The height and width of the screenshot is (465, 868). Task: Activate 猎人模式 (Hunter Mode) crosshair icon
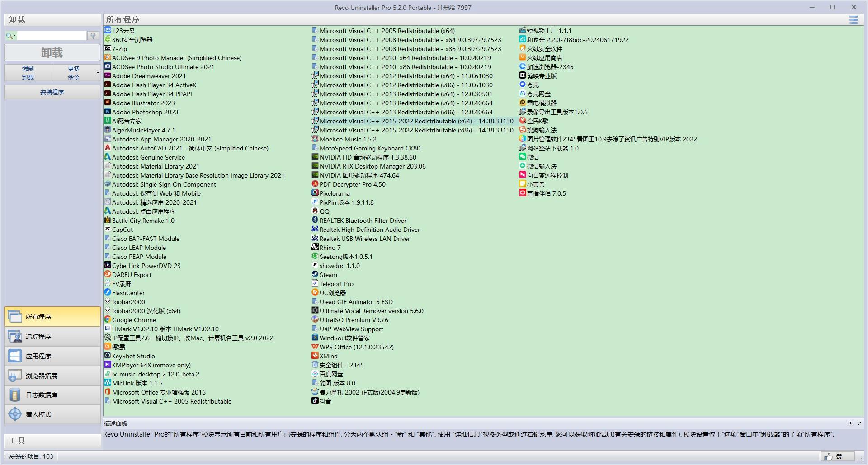point(14,414)
